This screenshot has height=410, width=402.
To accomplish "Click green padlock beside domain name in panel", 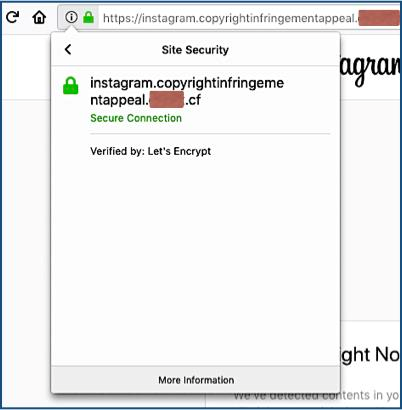I will click(71, 86).
